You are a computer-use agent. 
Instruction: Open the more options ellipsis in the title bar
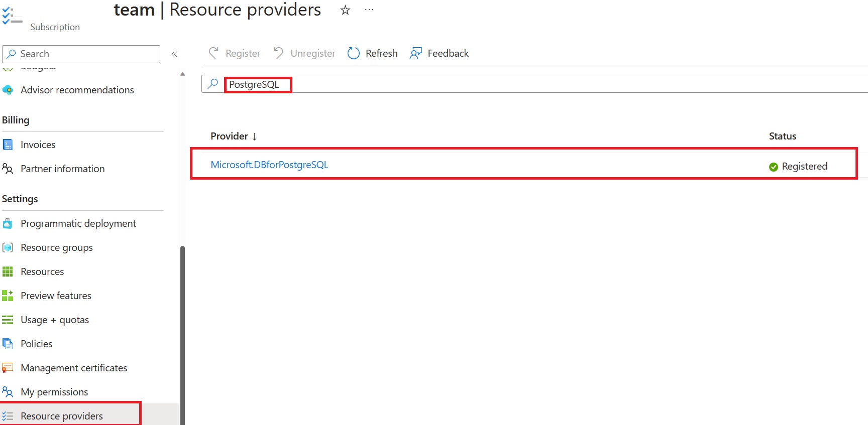coord(369,10)
